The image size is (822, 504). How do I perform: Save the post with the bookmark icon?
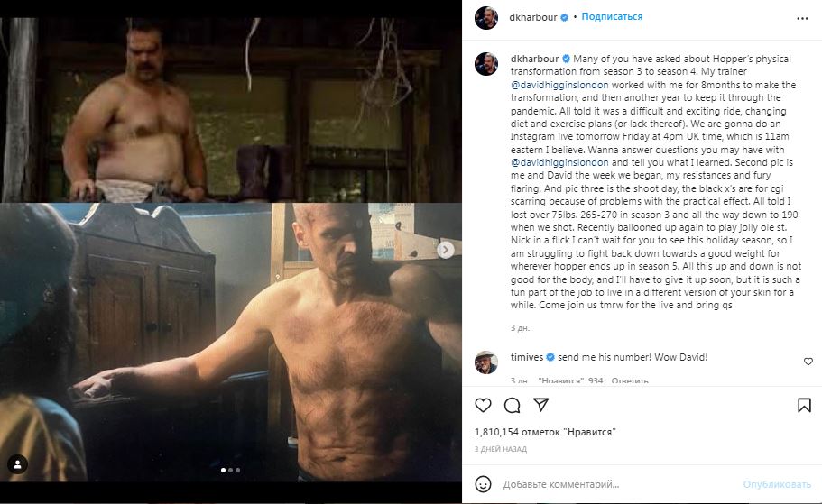click(x=804, y=405)
